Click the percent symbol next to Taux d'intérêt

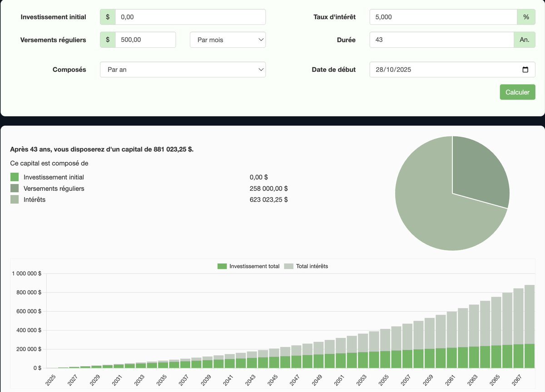click(x=526, y=16)
